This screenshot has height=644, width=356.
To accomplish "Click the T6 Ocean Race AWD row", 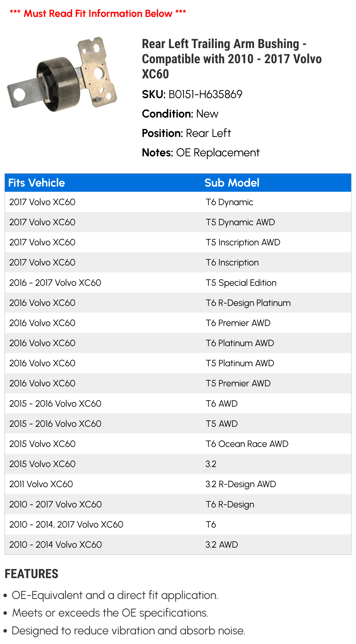I will tap(178, 444).
